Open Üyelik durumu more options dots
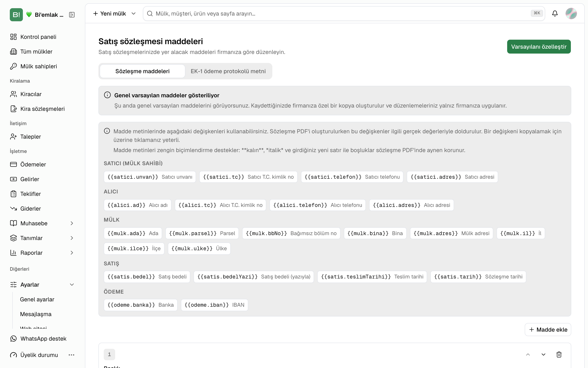 tap(71, 355)
